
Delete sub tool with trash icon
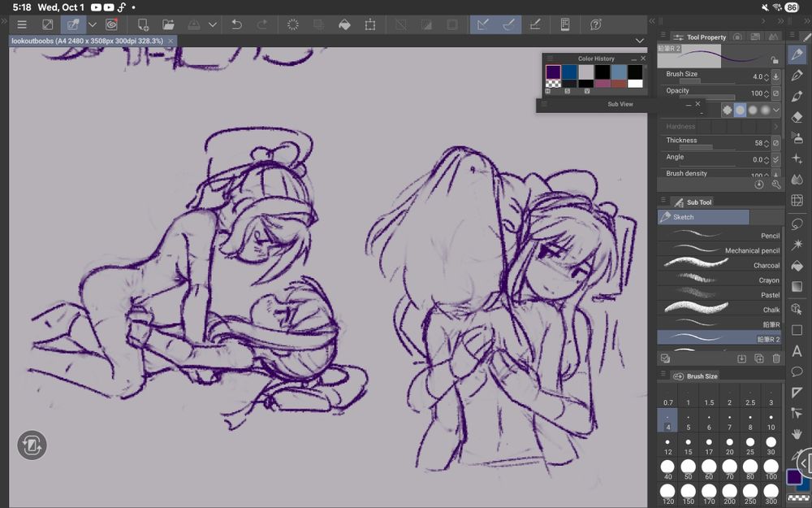(x=775, y=358)
